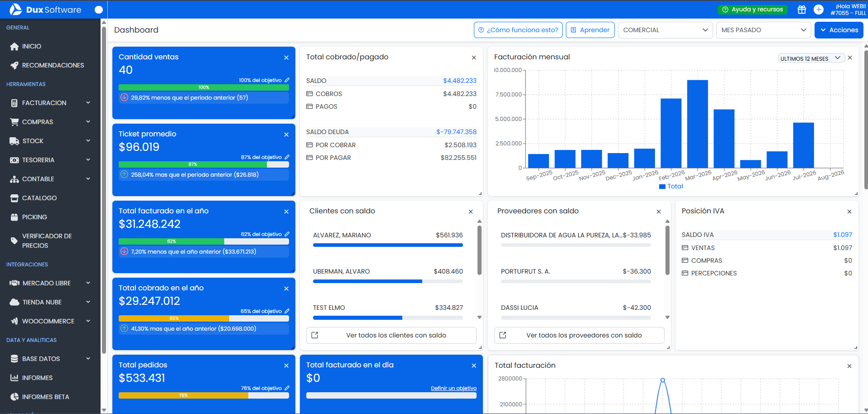Expand the MERCADO LIBRE submenu chevron
Screen dimensions: 868x414
tap(88, 283)
